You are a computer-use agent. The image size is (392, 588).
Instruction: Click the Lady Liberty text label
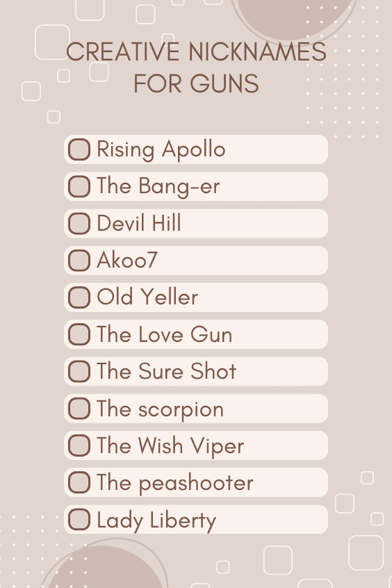pyautogui.click(x=156, y=521)
